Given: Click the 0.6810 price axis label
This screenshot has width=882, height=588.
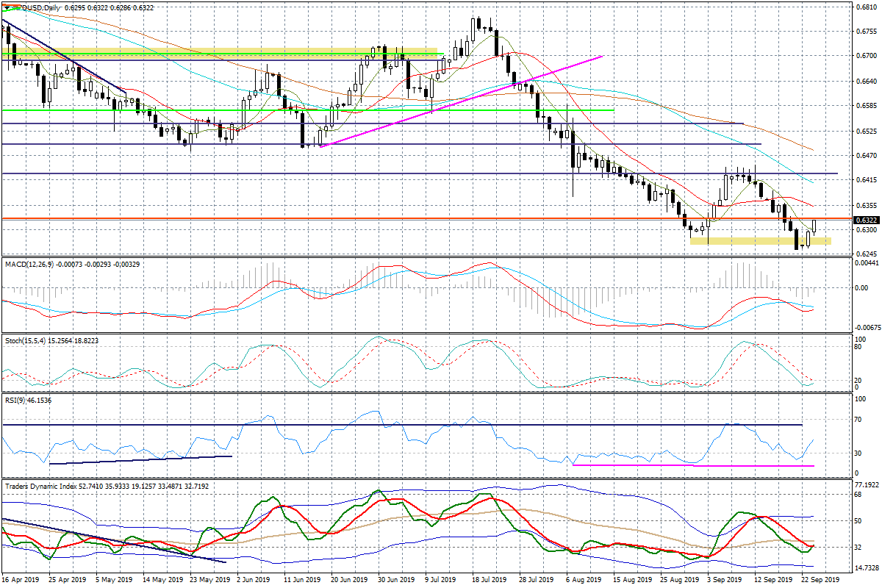Looking at the screenshot, I should [x=867, y=7].
